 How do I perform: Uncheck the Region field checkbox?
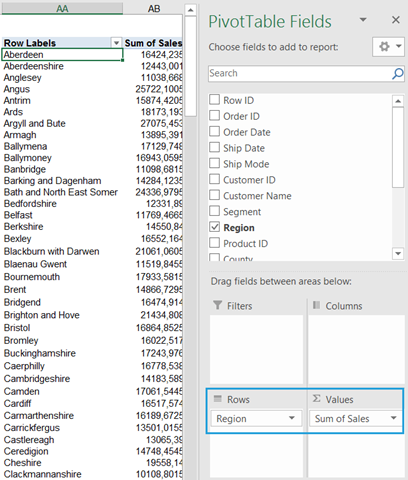tap(214, 227)
